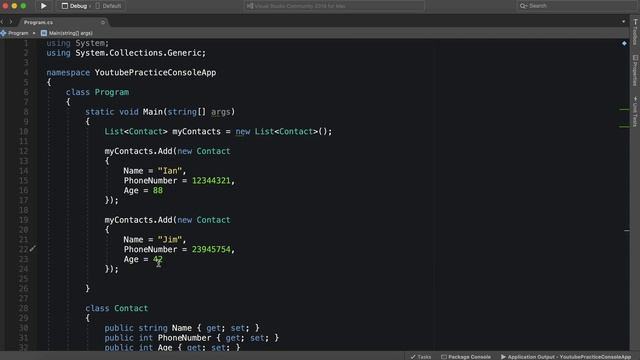Open the Properties side panel
640x360 pixels.
coord(636,71)
